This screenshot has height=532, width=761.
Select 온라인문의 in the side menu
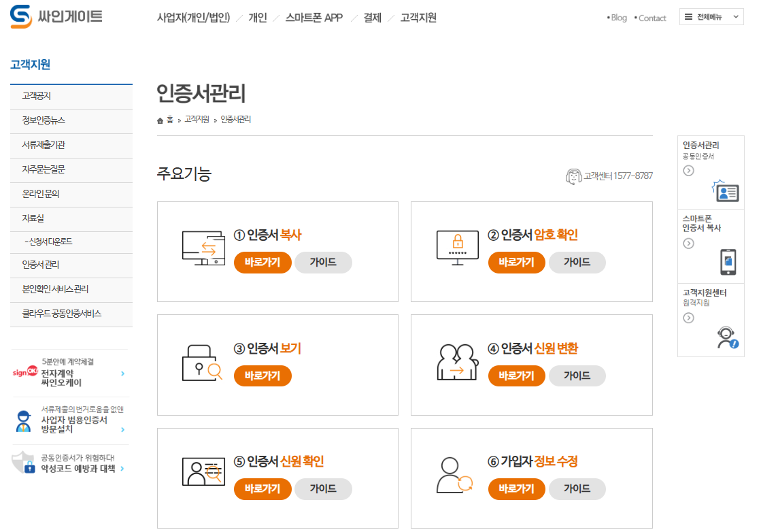[x=71, y=195]
